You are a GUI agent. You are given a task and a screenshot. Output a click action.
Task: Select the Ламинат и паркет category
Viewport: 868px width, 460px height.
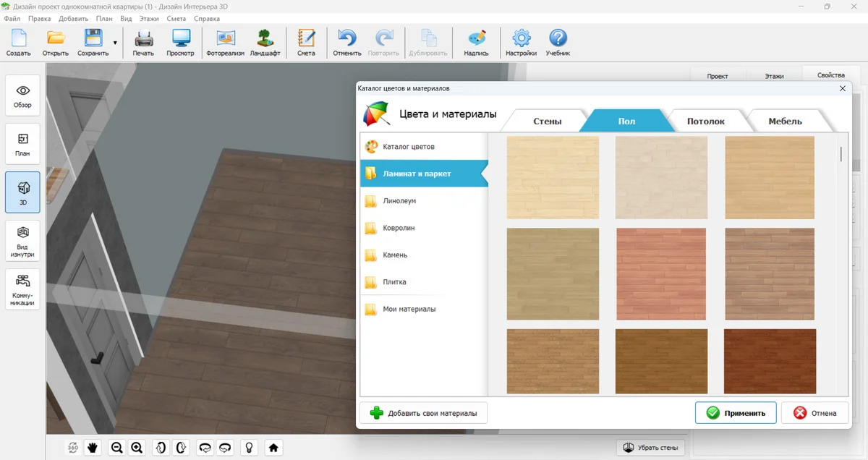[424, 174]
